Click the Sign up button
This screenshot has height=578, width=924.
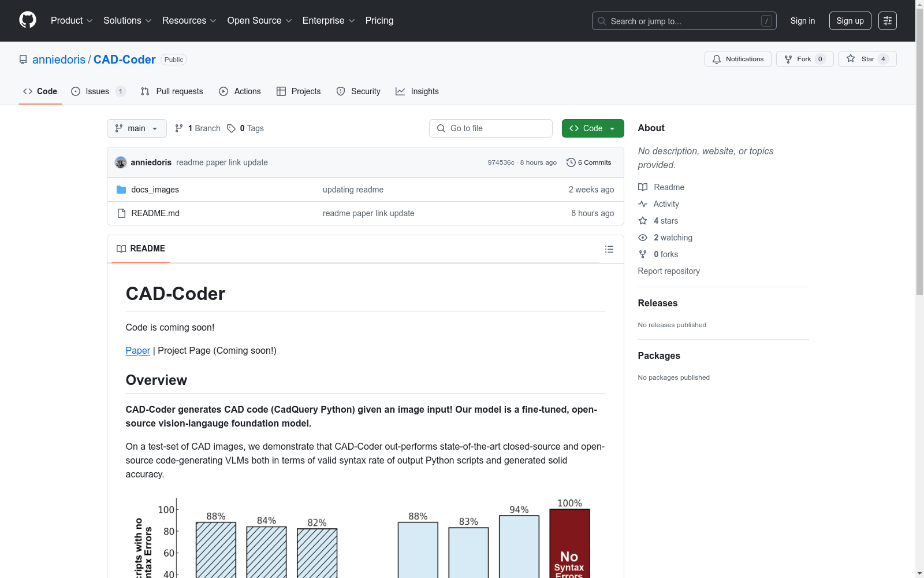(850, 21)
